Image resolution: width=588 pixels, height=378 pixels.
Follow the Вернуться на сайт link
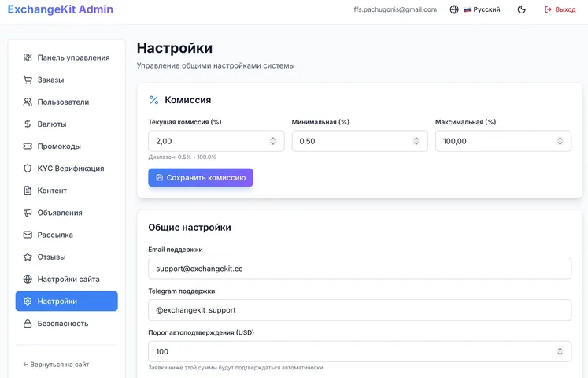coord(56,364)
